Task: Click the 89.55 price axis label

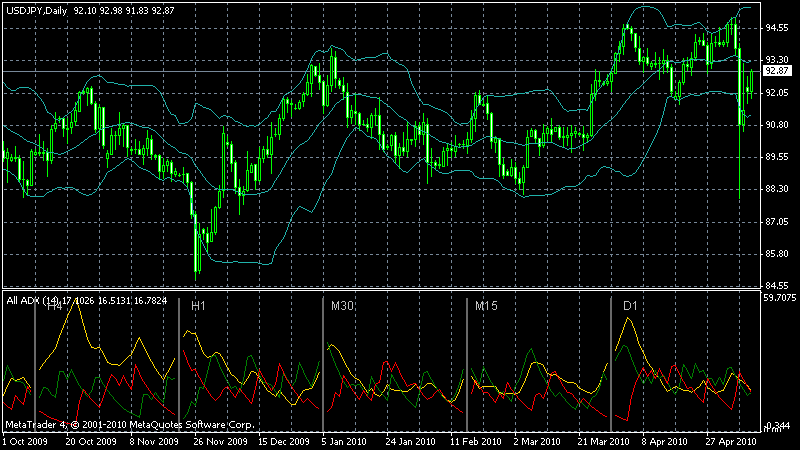Action: [777, 157]
